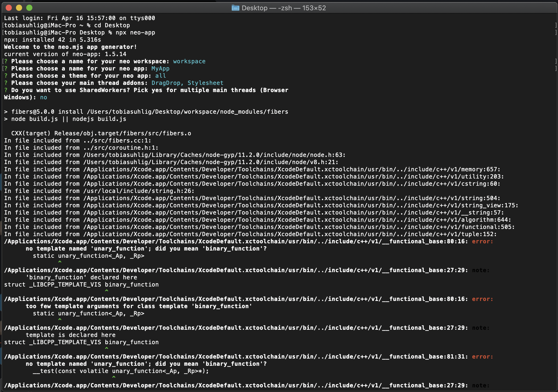Image resolution: width=558 pixels, height=392 pixels.
Task: Click the 'npx neo-app' command text
Action: pos(135,32)
